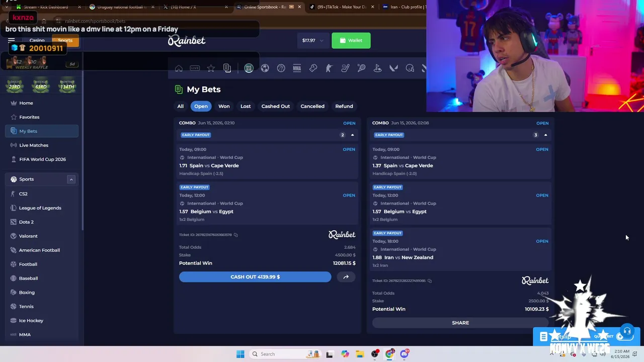Switch to the Refund bets filter
The width and height of the screenshot is (644, 362).
click(x=344, y=106)
